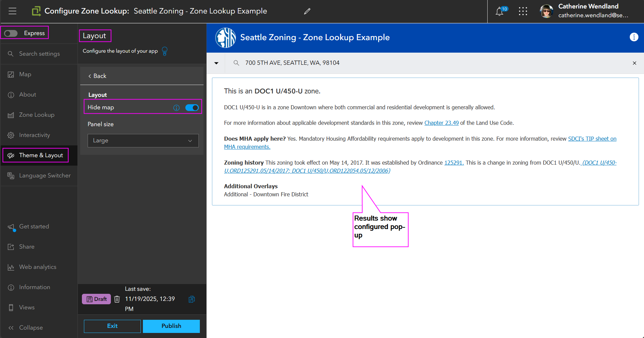Expand the search options arrow beside the search bar

point(216,63)
